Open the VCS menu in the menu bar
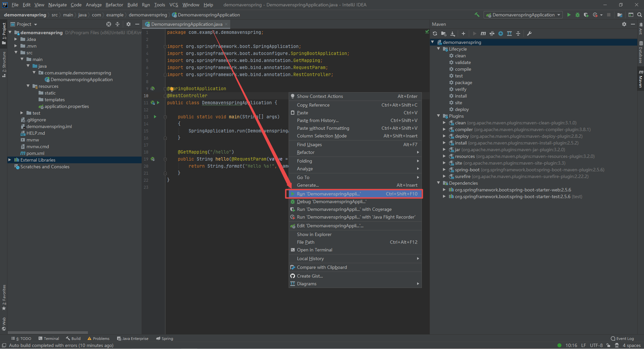The height and width of the screenshot is (349, 644). click(x=174, y=5)
